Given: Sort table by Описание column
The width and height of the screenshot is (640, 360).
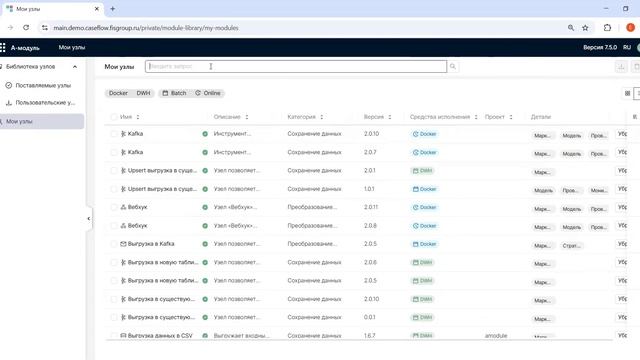Looking at the screenshot, I should [247, 117].
